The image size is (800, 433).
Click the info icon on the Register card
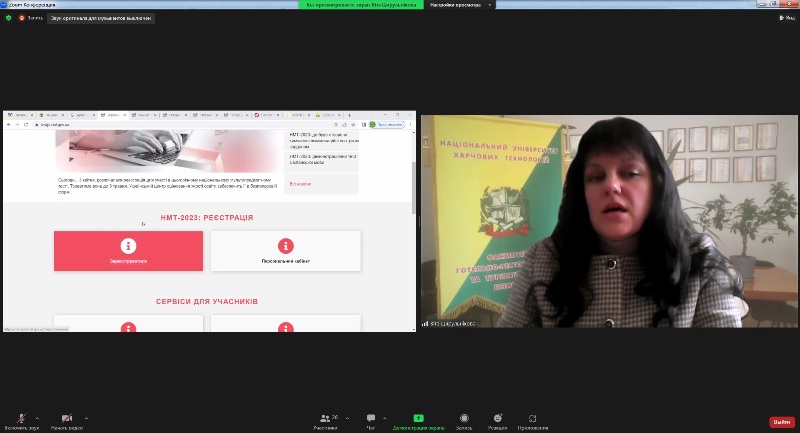pyautogui.click(x=128, y=246)
